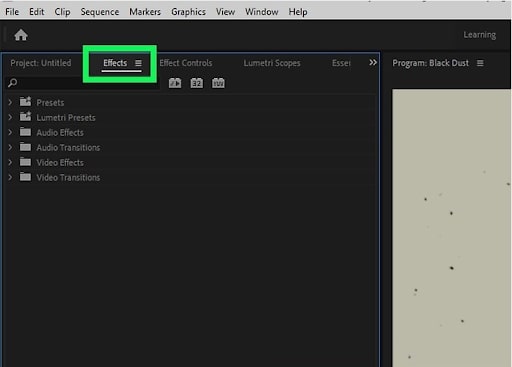
Task: Expand the Presets folder
Action: (10, 102)
